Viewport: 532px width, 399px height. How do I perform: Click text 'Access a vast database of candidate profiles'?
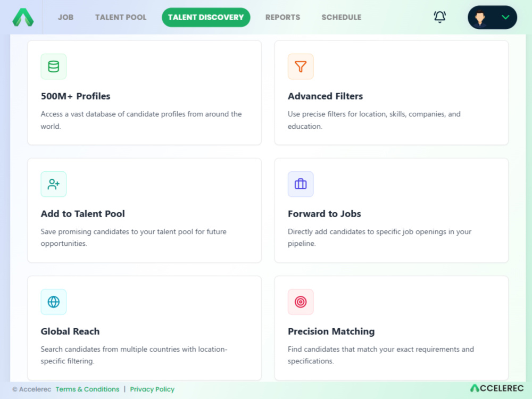coord(113,114)
